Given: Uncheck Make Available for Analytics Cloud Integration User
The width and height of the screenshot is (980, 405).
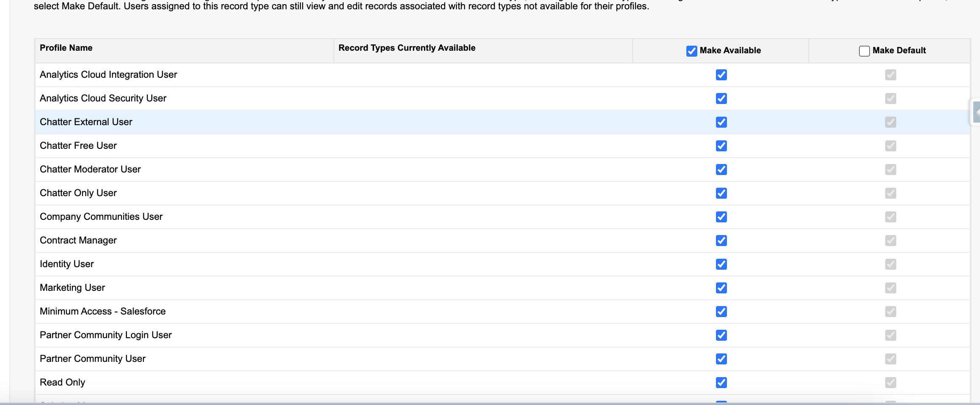Looking at the screenshot, I should click(x=721, y=75).
